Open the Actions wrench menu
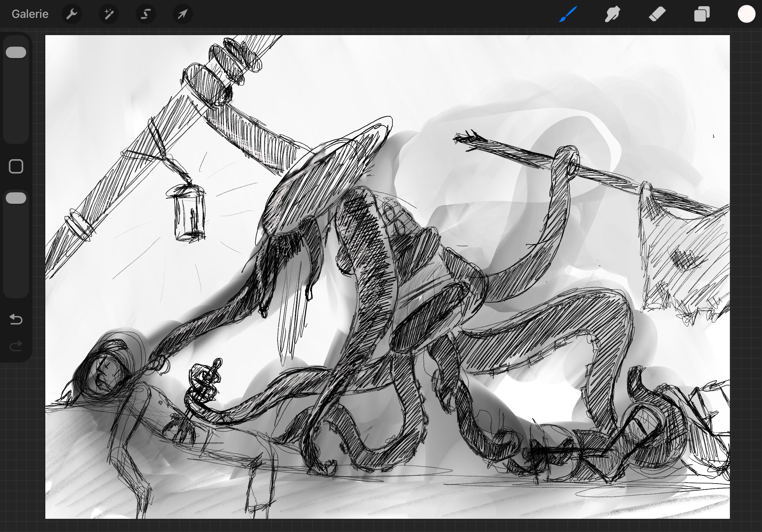 [72, 14]
